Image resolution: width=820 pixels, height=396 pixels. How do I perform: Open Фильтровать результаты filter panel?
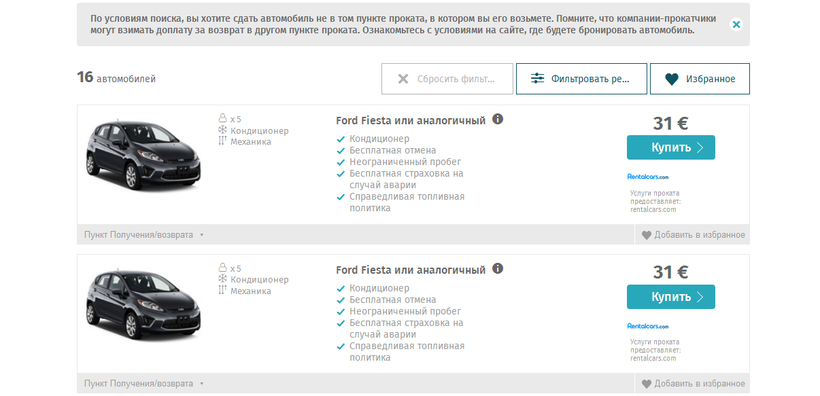click(x=582, y=79)
